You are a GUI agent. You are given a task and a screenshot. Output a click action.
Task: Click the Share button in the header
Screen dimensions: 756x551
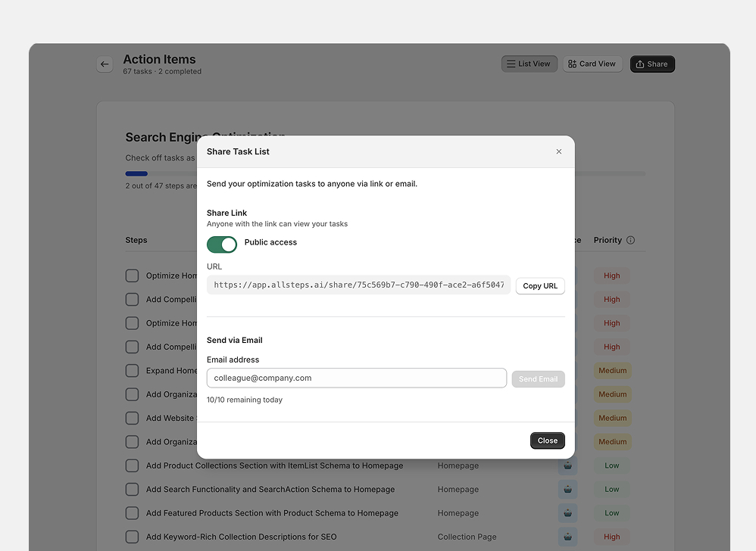[651, 64]
